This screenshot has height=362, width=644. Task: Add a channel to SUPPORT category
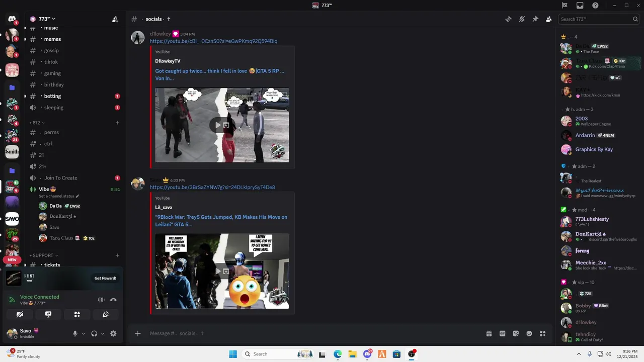click(x=117, y=255)
